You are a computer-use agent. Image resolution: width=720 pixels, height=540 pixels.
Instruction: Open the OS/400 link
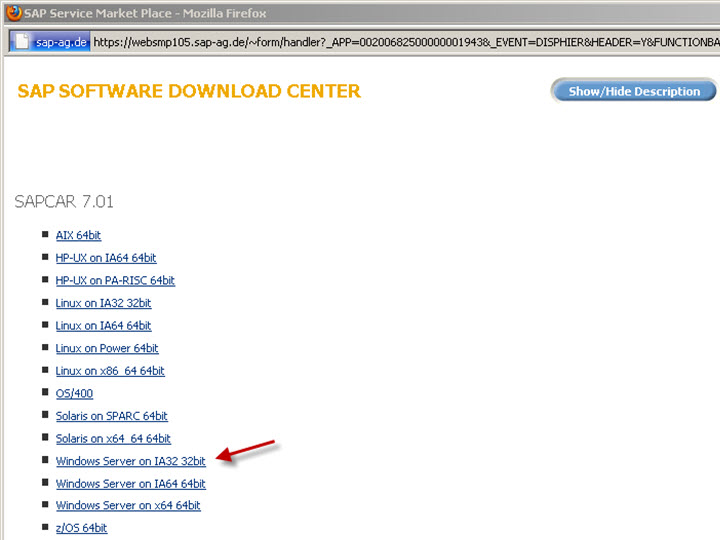[x=74, y=394]
